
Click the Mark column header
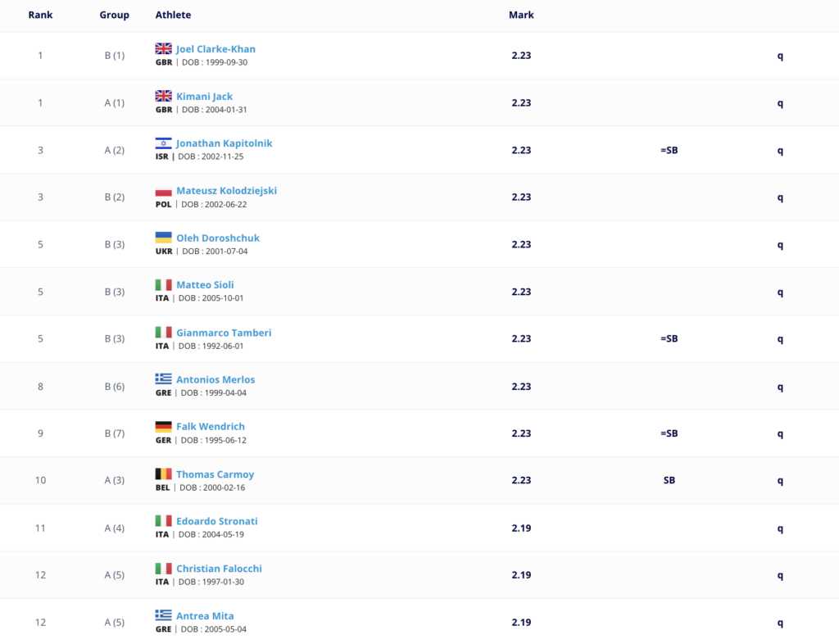[x=521, y=15]
